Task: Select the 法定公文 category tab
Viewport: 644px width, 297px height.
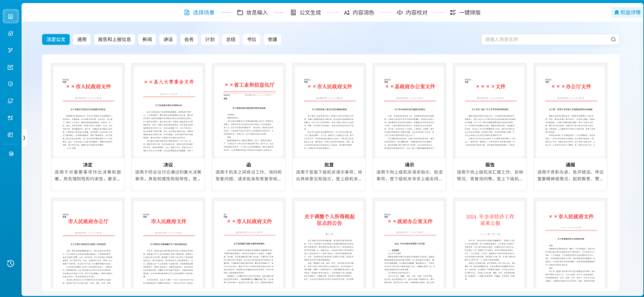Action: click(x=56, y=39)
